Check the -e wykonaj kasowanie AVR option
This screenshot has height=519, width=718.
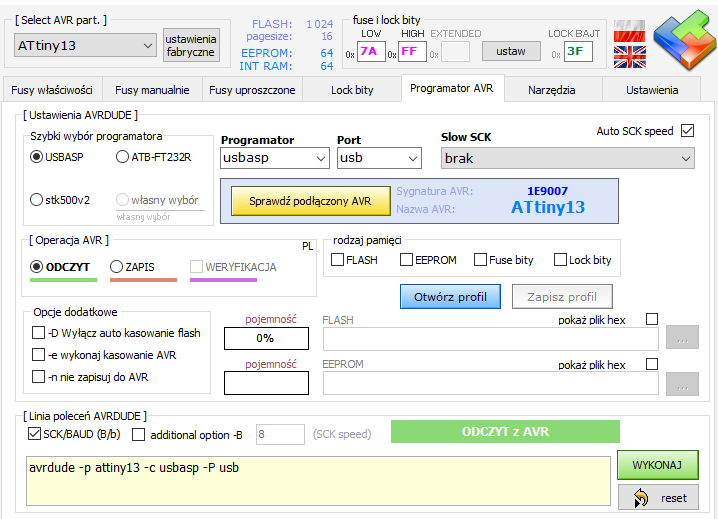39,355
